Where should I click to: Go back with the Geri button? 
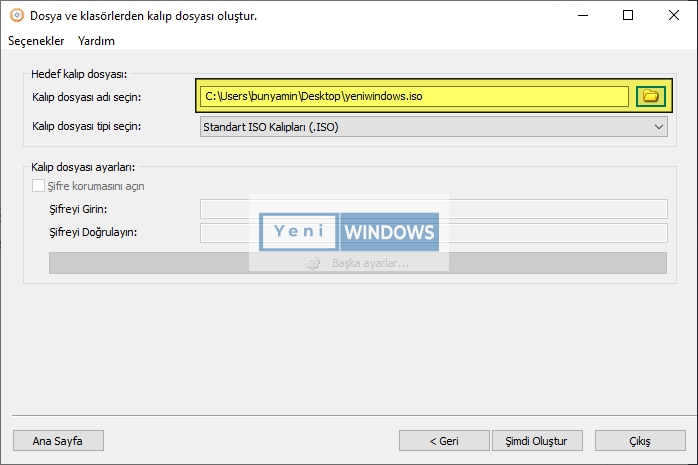coord(444,441)
